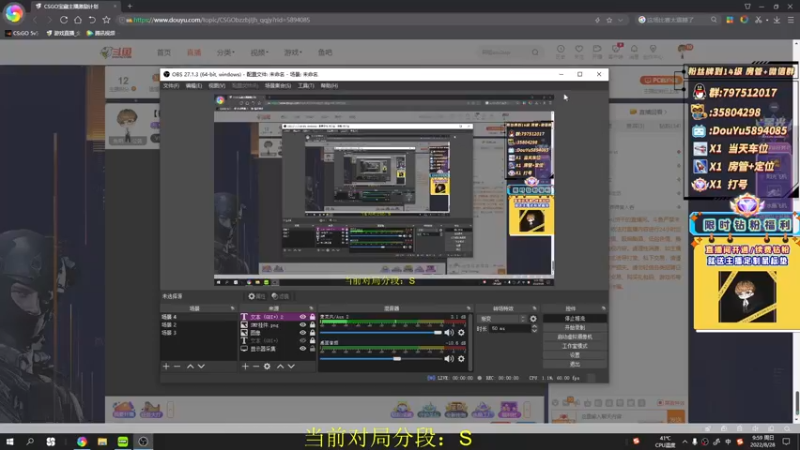Toggle visibility of 图像 source

click(x=303, y=333)
